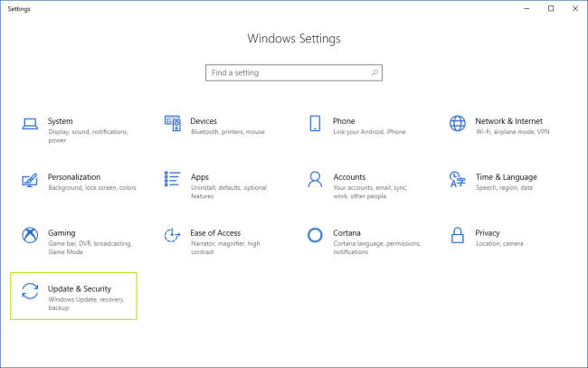This screenshot has width=588, height=368.
Task: Click the Cortana circle icon
Action: (x=315, y=235)
